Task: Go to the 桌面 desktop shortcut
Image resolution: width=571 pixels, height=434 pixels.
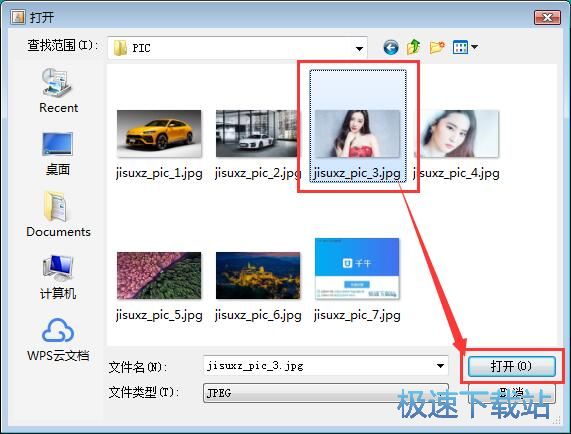Action: click(x=58, y=154)
